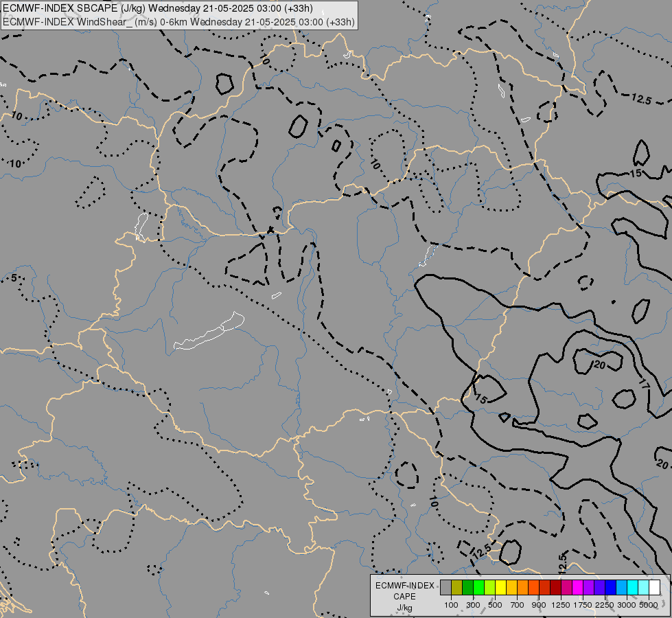Select the olive swatch in CAPE legend

click(x=457, y=587)
